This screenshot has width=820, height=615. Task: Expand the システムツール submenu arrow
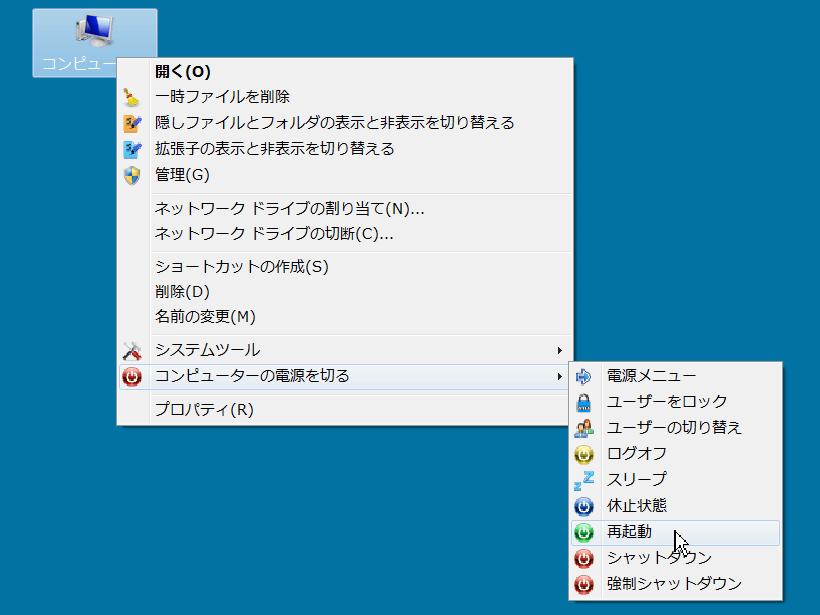[559, 350]
